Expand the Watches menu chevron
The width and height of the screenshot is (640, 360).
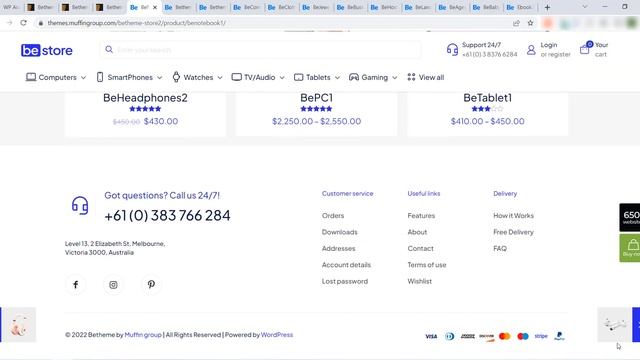(x=220, y=78)
